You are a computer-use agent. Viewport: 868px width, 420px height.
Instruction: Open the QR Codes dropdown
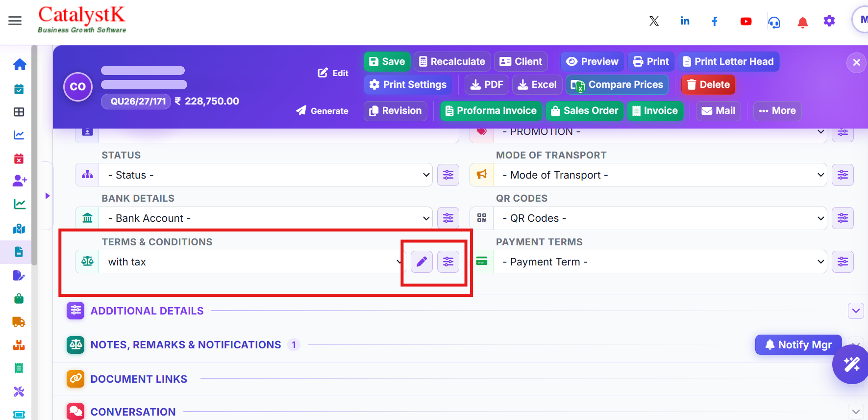[x=660, y=218]
